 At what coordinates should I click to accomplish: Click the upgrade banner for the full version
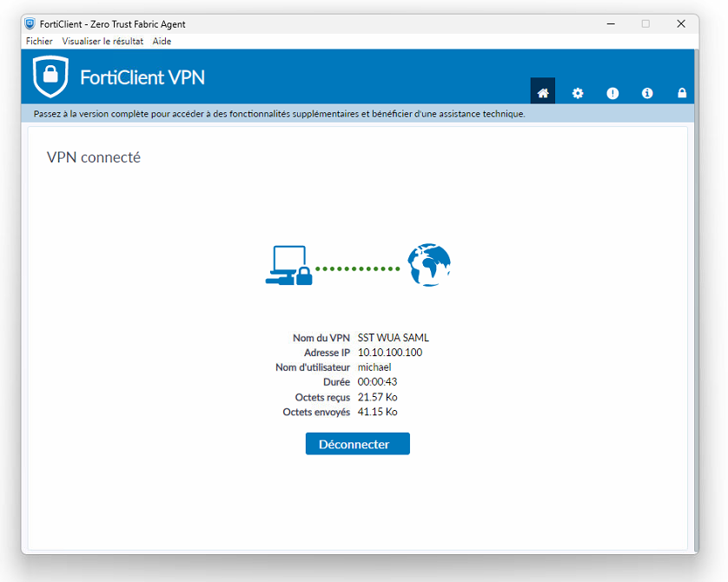click(x=364, y=114)
